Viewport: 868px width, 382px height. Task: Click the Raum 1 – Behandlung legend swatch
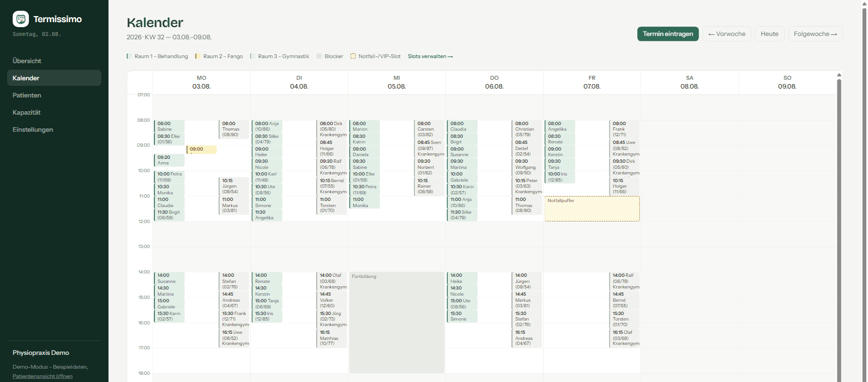129,56
